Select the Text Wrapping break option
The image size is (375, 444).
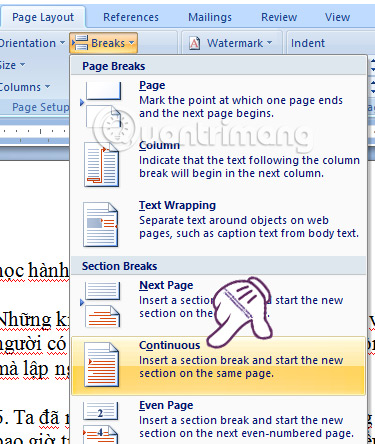(x=218, y=225)
